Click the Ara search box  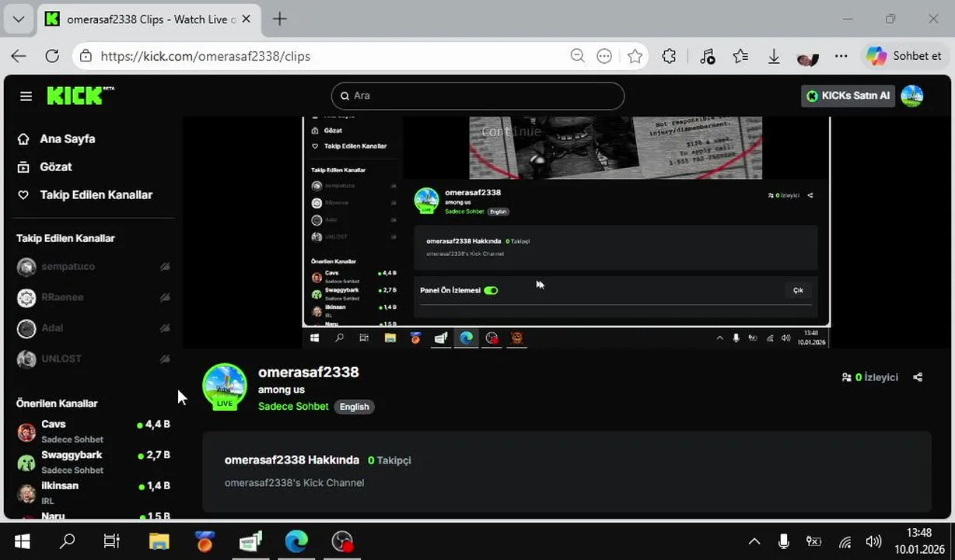click(477, 96)
